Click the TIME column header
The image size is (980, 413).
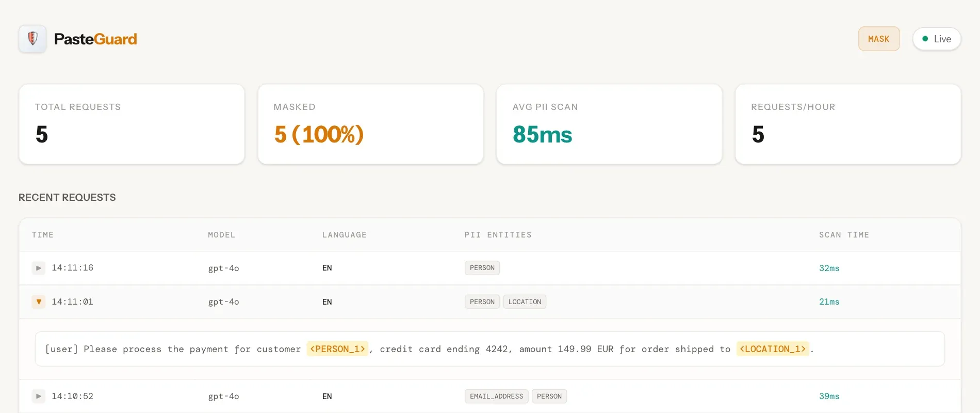(43, 235)
